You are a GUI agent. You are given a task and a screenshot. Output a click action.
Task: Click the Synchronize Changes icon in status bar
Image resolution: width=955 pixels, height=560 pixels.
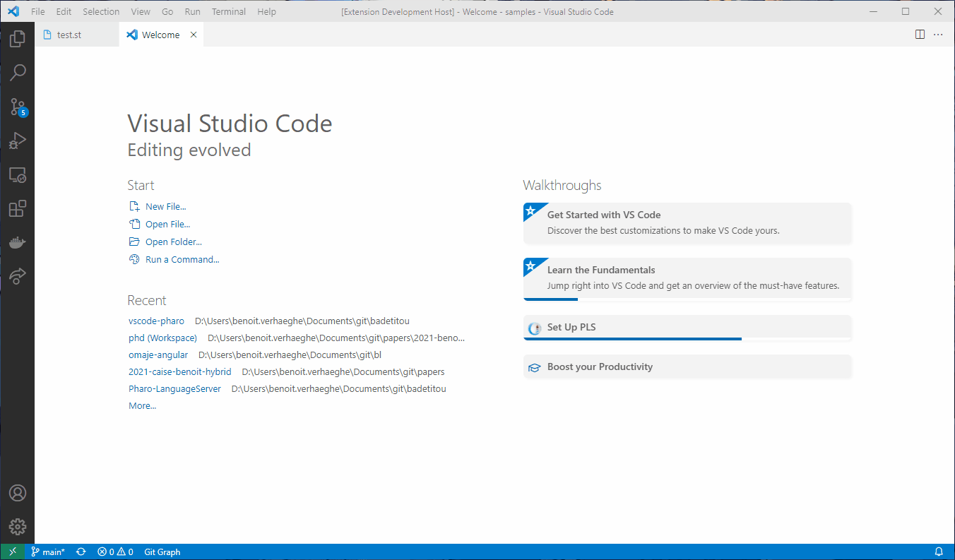[81, 552]
